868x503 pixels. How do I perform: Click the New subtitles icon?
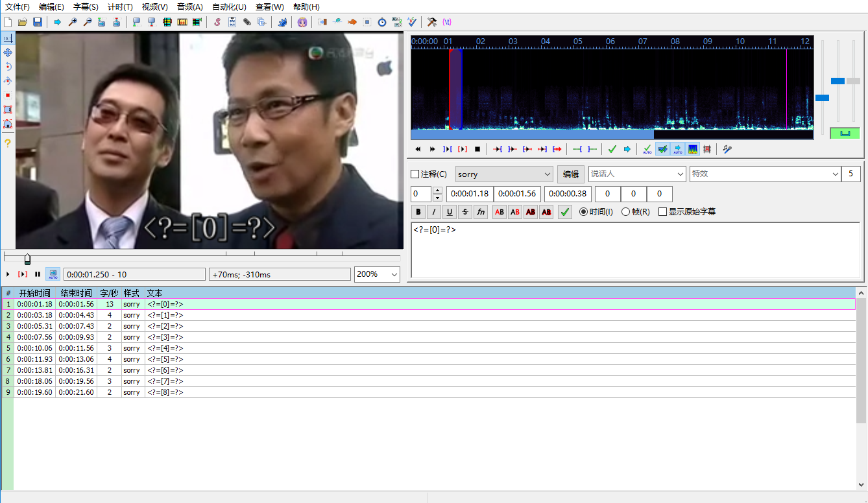coord(8,22)
